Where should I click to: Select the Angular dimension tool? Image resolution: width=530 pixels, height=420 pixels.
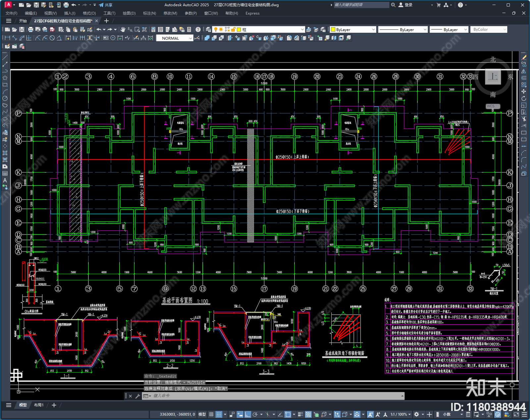point(59,38)
